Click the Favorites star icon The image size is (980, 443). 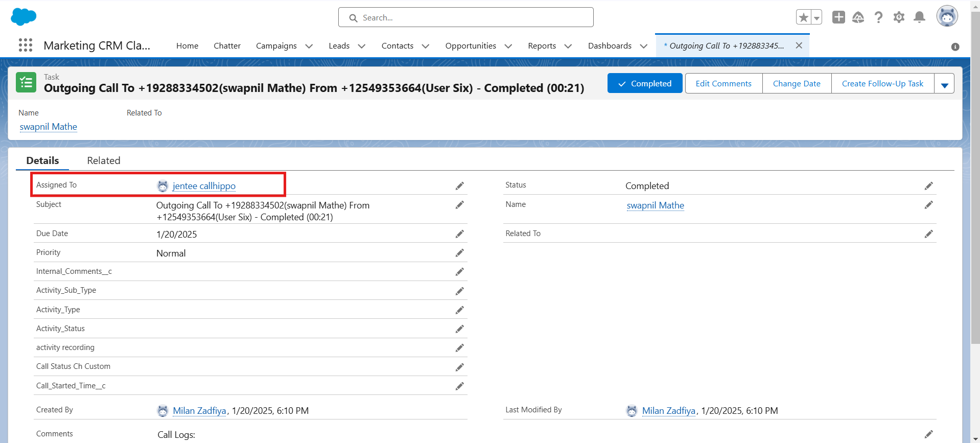804,17
